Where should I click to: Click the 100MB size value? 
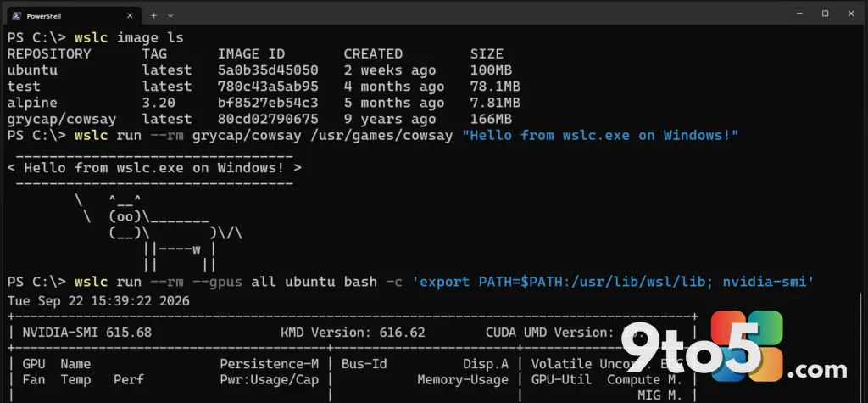491,70
